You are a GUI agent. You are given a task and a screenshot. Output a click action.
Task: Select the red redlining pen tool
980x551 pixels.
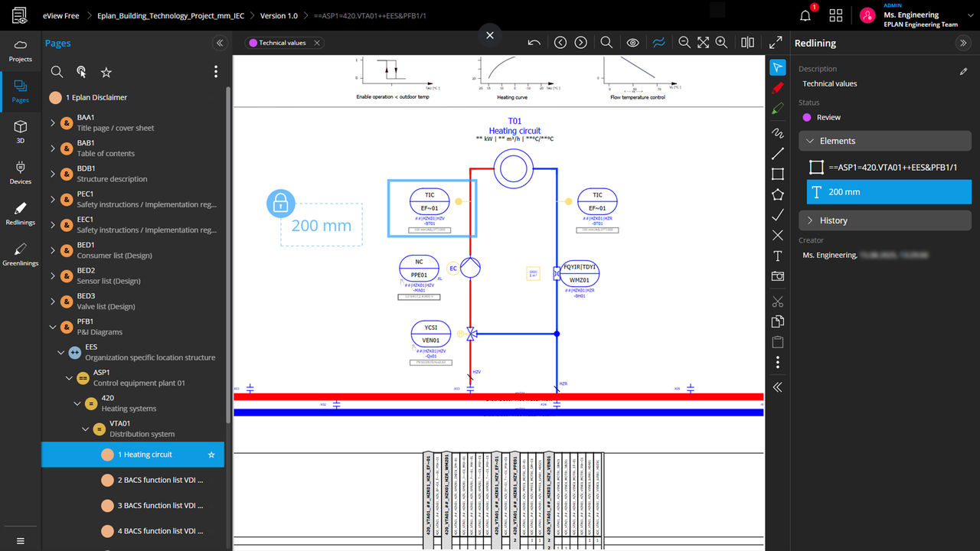coord(778,88)
